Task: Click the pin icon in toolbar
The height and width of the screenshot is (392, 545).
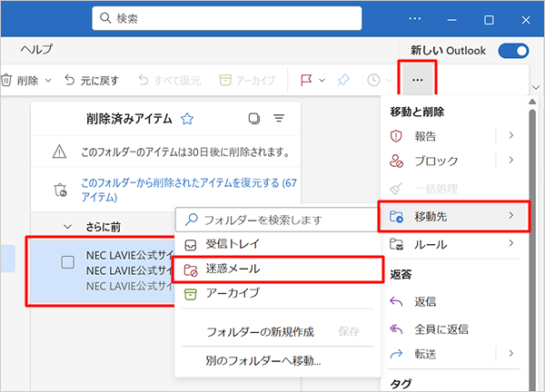Action: click(343, 80)
